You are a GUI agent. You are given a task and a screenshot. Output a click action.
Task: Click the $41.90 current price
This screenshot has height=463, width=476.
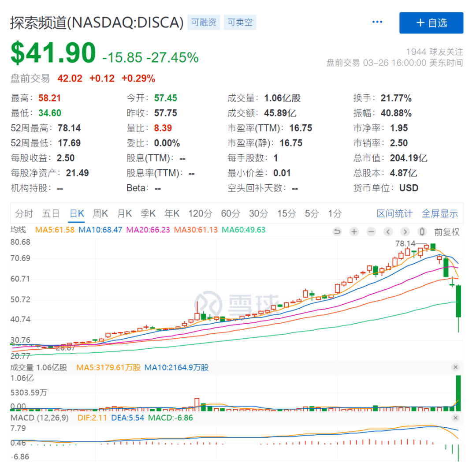(x=53, y=52)
